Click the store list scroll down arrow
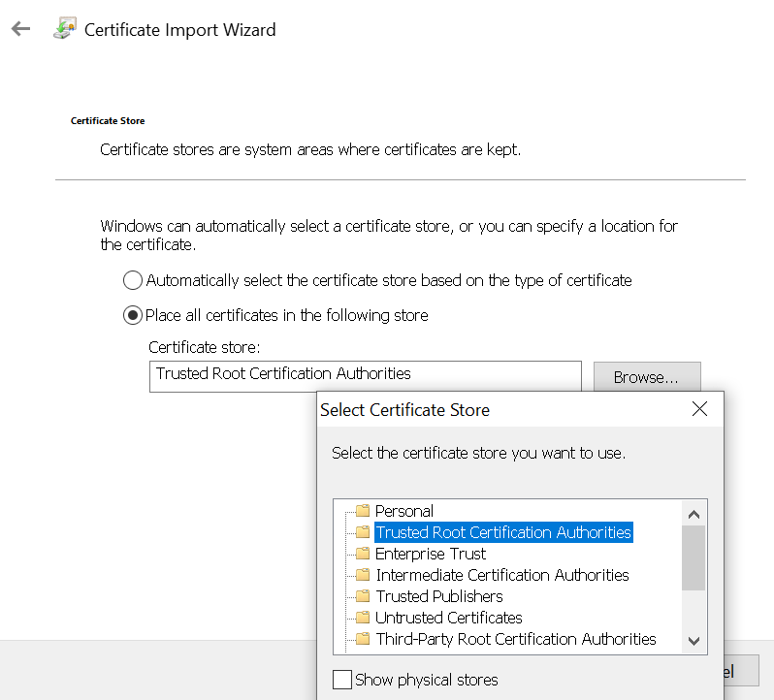The image size is (774, 700). pos(693,641)
